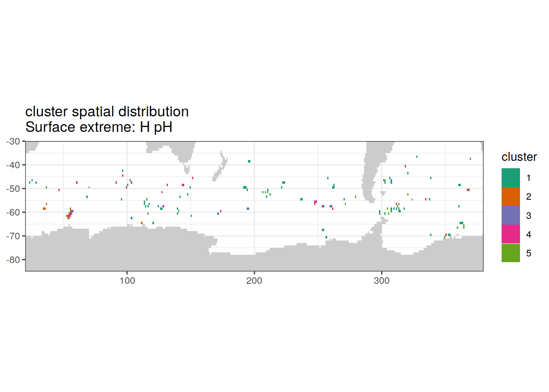
Task: Click the y-axis label -80
Action: tap(13, 260)
